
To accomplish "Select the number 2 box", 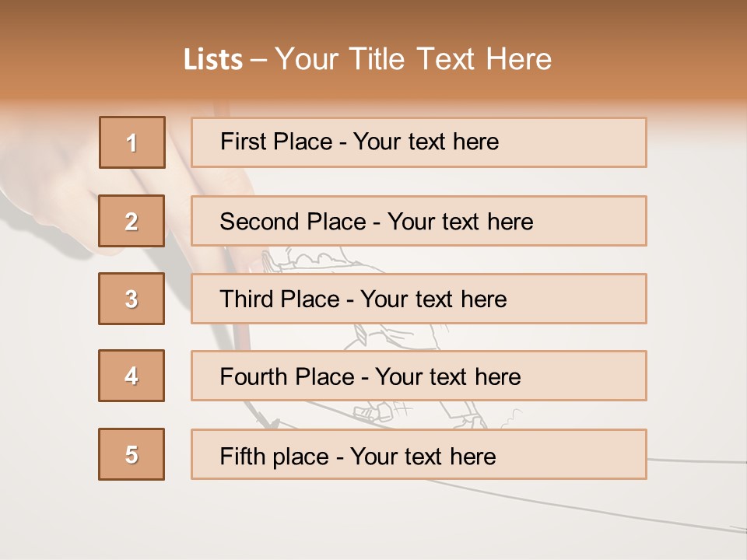I will (132, 221).
